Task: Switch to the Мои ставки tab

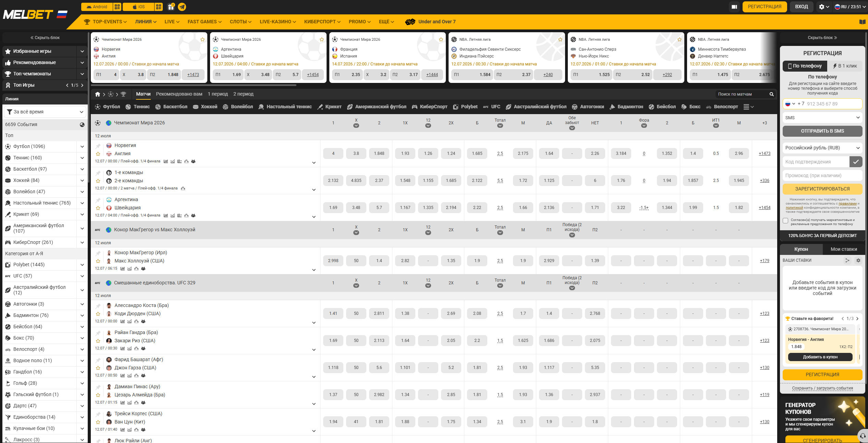Action: [x=843, y=249]
